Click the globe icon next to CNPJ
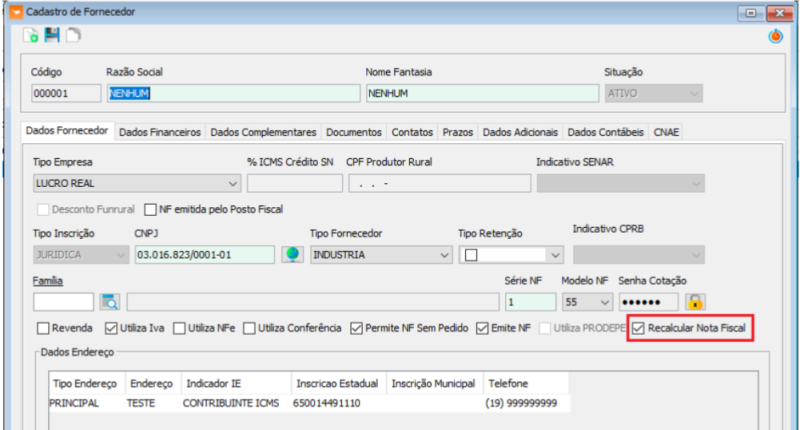The image size is (800, 430). pyautogui.click(x=292, y=254)
